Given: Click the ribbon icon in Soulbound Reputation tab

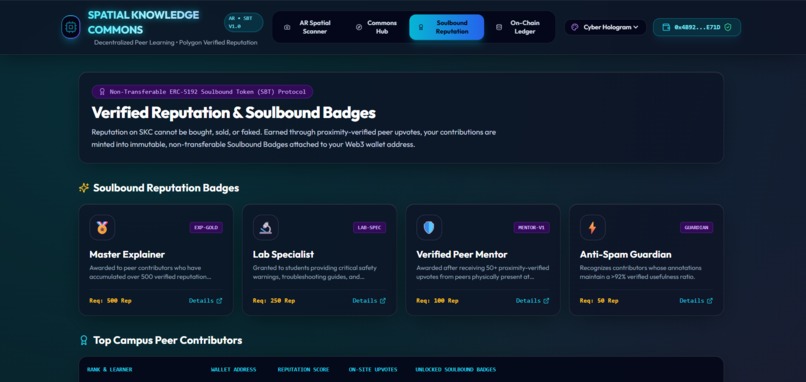Looking at the screenshot, I should [x=421, y=27].
